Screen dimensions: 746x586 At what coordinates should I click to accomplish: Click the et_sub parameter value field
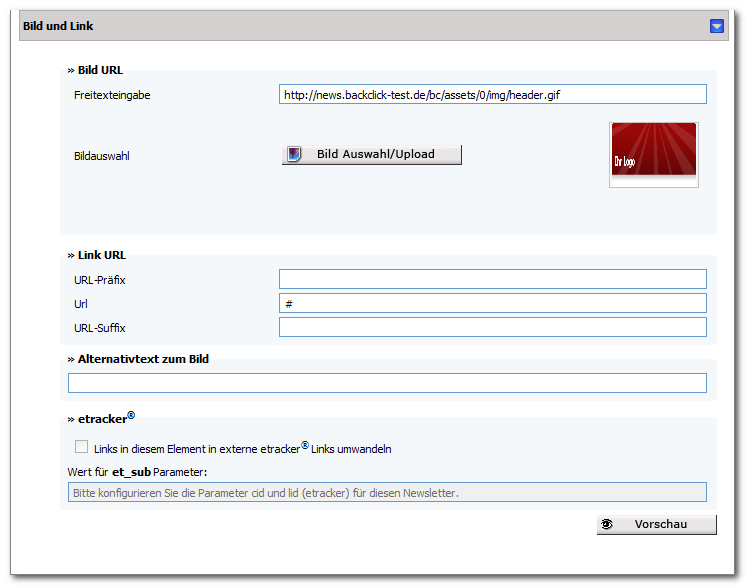[387, 492]
